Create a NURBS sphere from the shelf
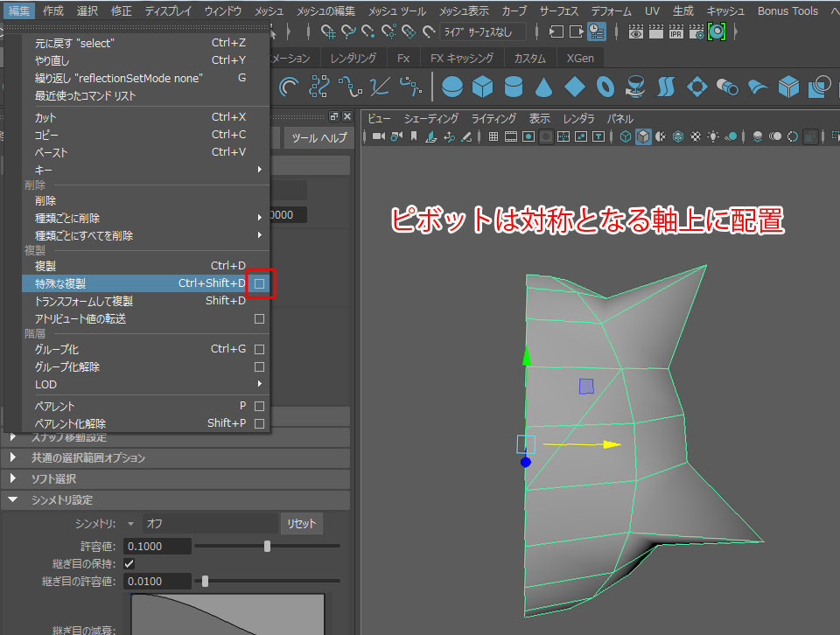Screen dimensions: 840x635 pyautogui.click(x=452, y=87)
